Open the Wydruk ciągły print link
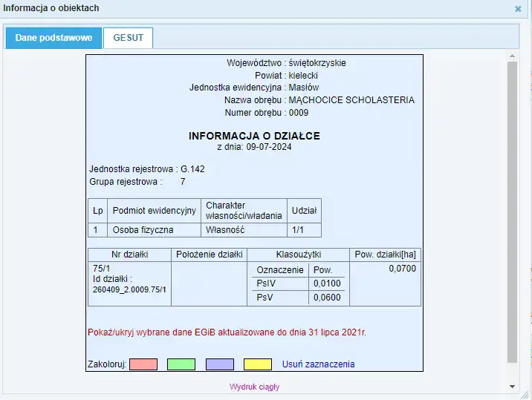Viewport: 532px width, 400px height. coord(254,387)
